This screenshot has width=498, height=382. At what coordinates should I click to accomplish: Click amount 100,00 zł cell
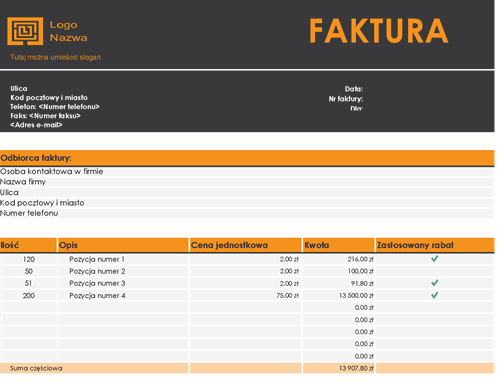tap(339, 271)
